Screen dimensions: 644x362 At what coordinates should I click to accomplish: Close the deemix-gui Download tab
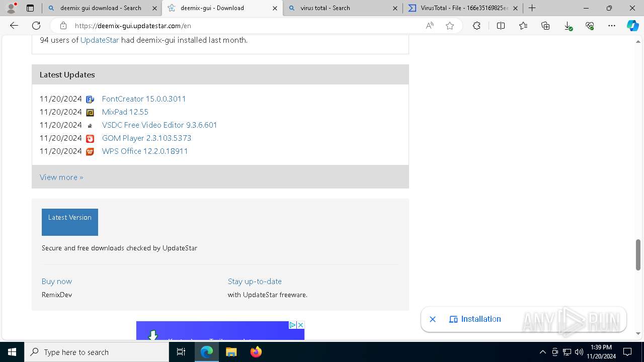275,8
